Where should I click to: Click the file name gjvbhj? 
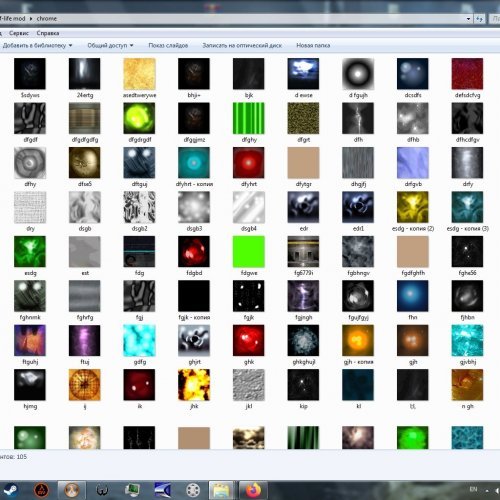468,362
